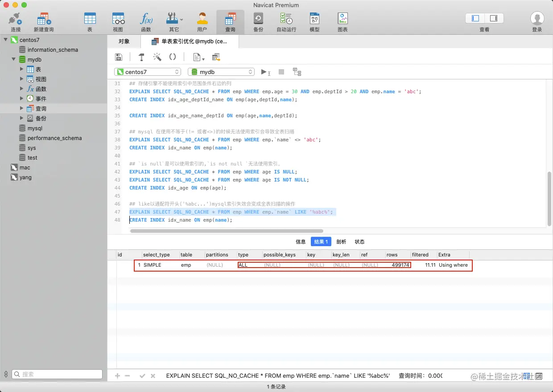Click the 登录 (Login) avatar icon
The width and height of the screenshot is (553, 392).
[x=537, y=19]
